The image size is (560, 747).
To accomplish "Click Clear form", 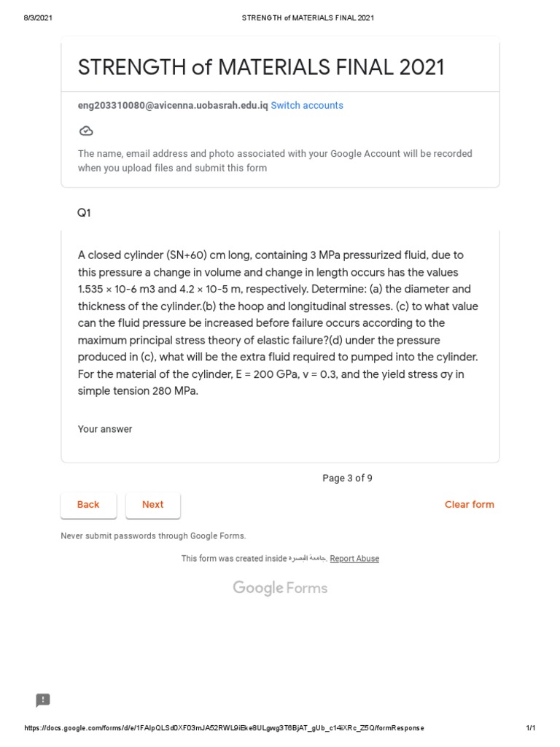I will (x=469, y=505).
